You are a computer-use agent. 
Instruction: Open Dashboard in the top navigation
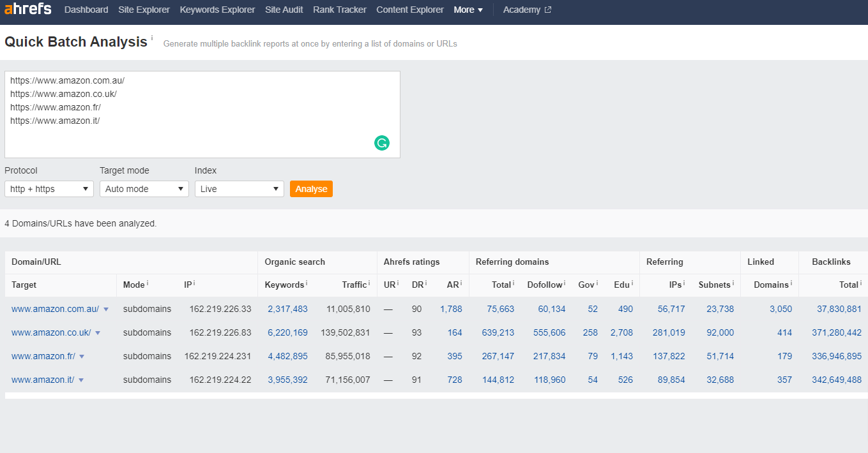tap(86, 10)
